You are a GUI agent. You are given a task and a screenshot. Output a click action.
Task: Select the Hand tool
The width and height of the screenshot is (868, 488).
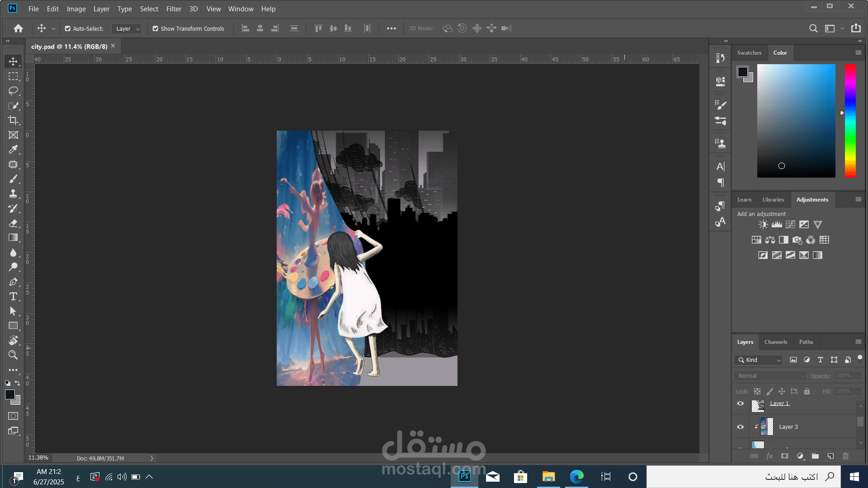point(13,340)
